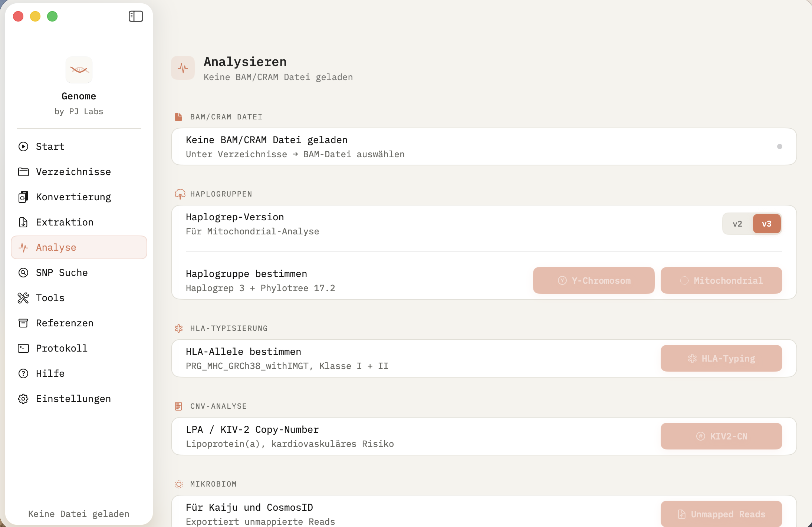The height and width of the screenshot is (527, 812).
Task: Click the BAM/CRAM file status card
Action: point(484,146)
